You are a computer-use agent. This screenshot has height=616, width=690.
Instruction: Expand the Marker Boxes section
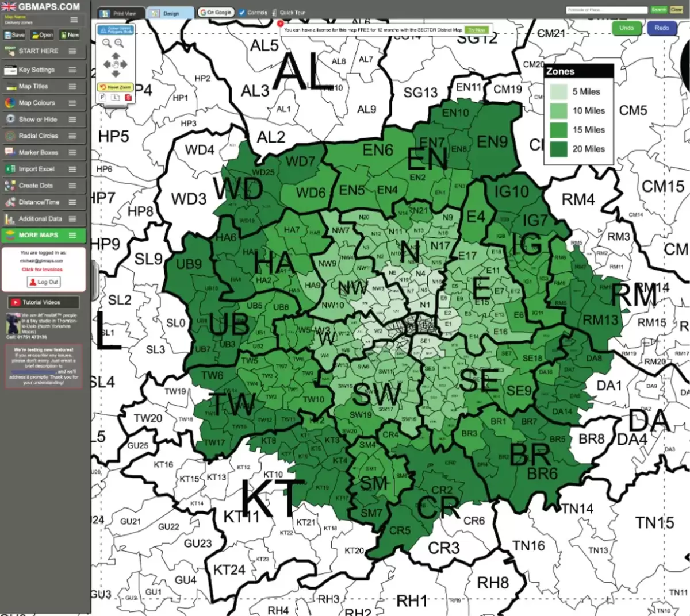72,153
